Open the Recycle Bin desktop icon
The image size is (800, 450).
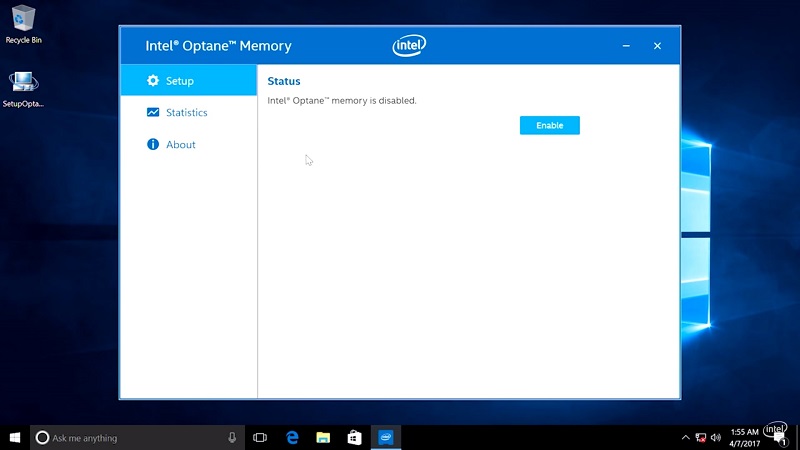pyautogui.click(x=23, y=24)
